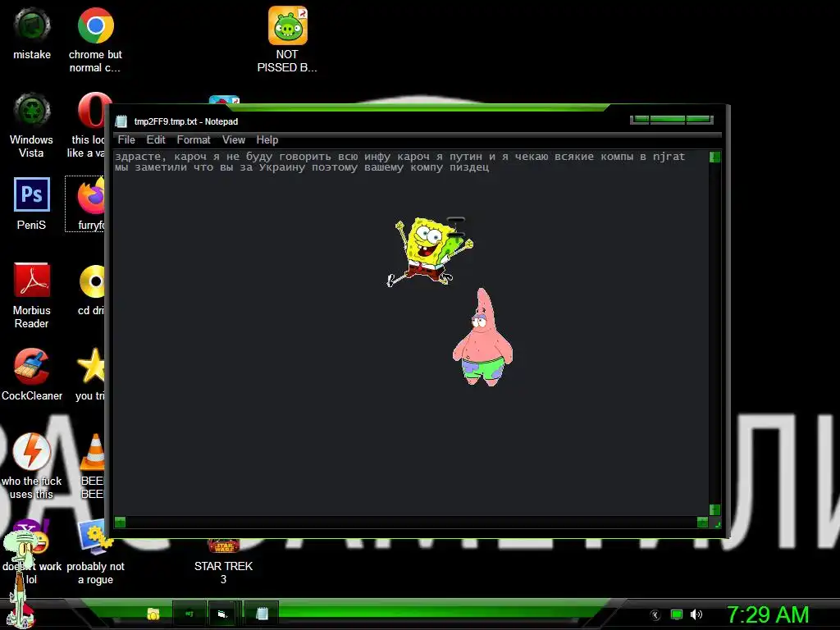Open the Start button with Squidward
This screenshot has width=840, height=630.
click(x=21, y=614)
